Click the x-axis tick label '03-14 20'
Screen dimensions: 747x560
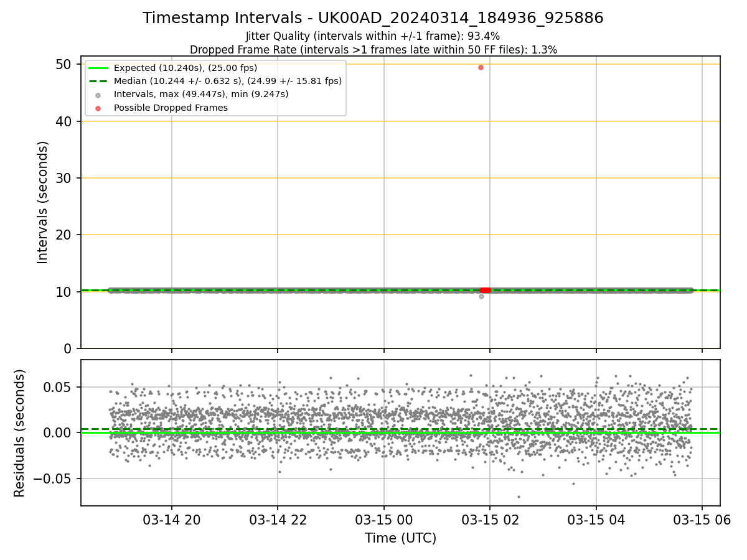pos(172,520)
